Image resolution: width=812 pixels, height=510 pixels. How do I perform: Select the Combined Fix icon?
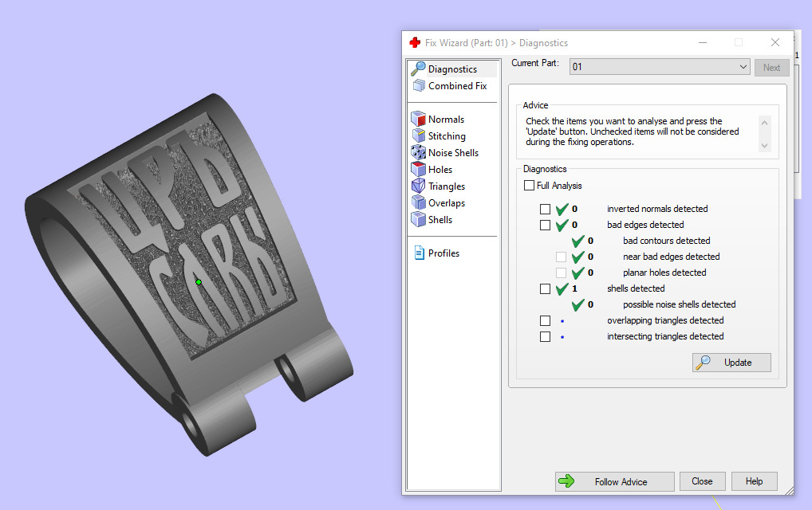coord(419,85)
